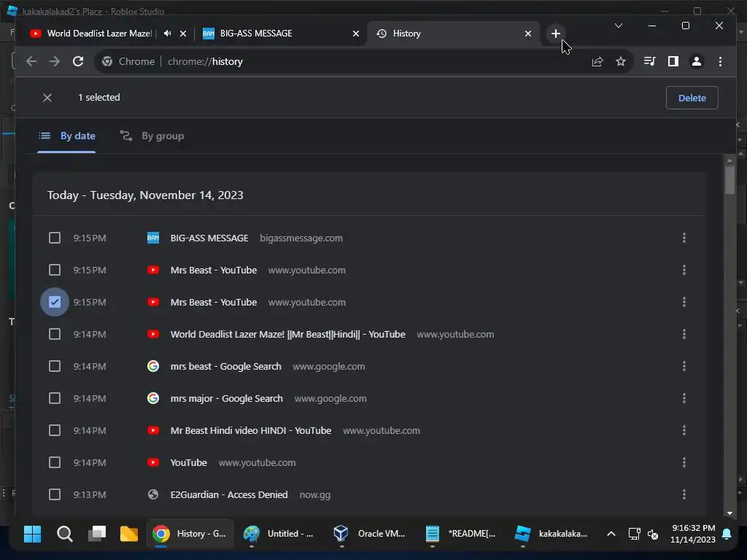Open mrs major - Google Search link
The width and height of the screenshot is (747, 560).
(227, 399)
